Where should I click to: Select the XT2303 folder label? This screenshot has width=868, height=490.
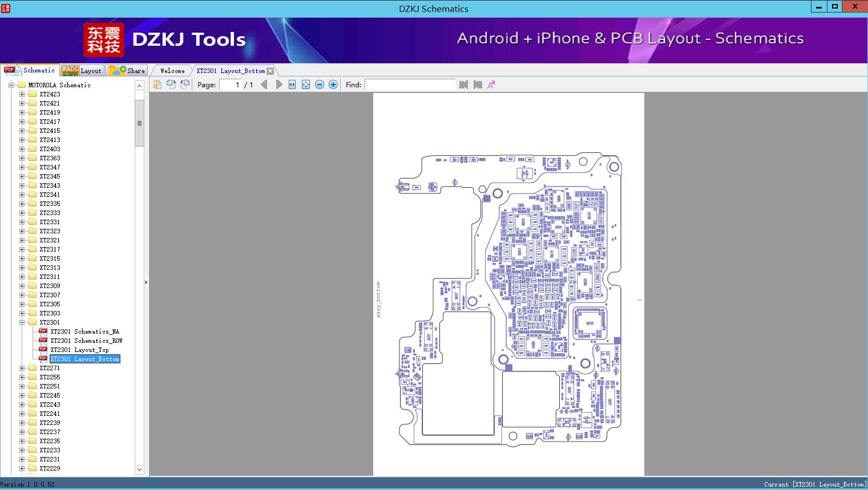coord(50,313)
